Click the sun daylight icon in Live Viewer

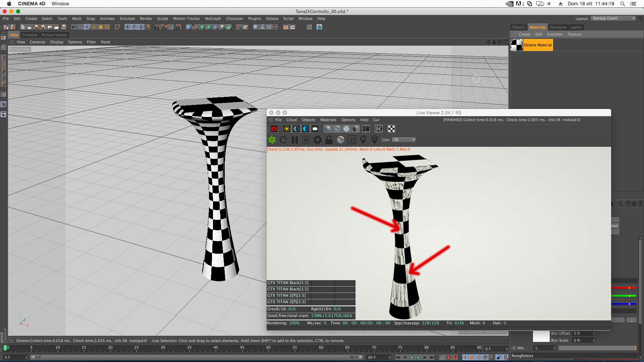286,129
